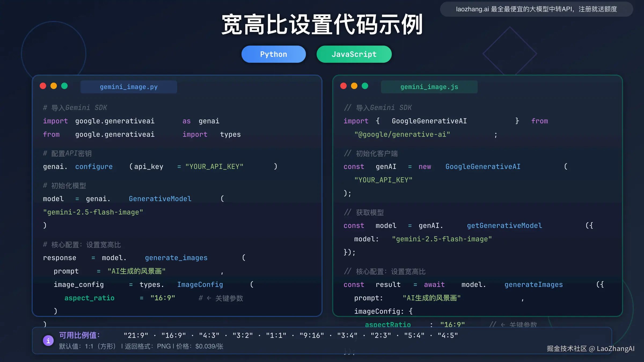The image size is (644, 362).
Task: Toggle the aspect ratio value 16:9
Action: tap(162, 298)
